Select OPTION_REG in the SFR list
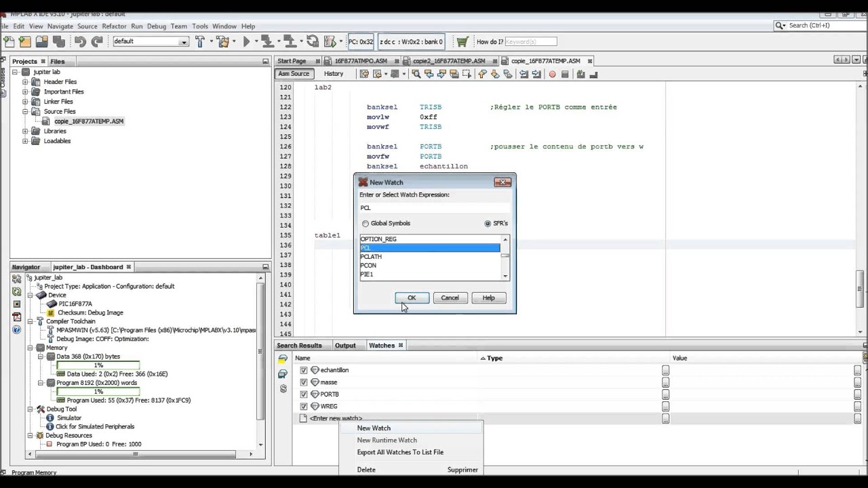Screen dimensions: 868x488 point(430,239)
